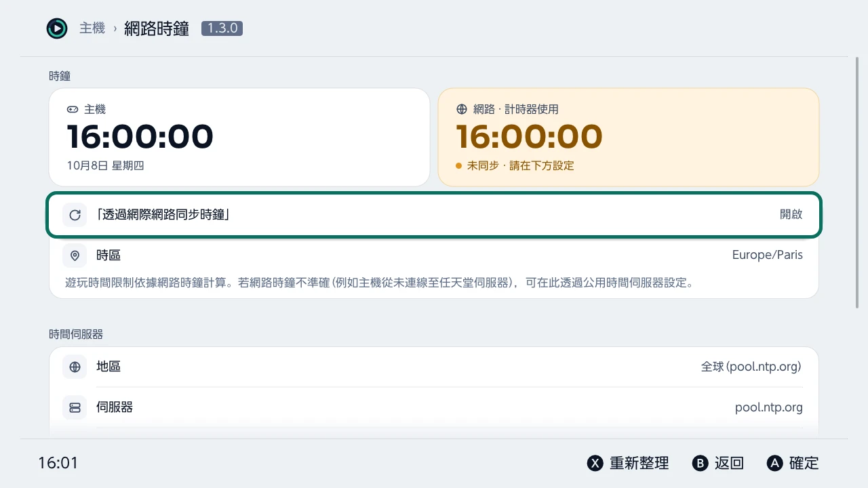Click the console icon beside 主機 label
The width and height of the screenshot is (868, 488).
(73, 109)
